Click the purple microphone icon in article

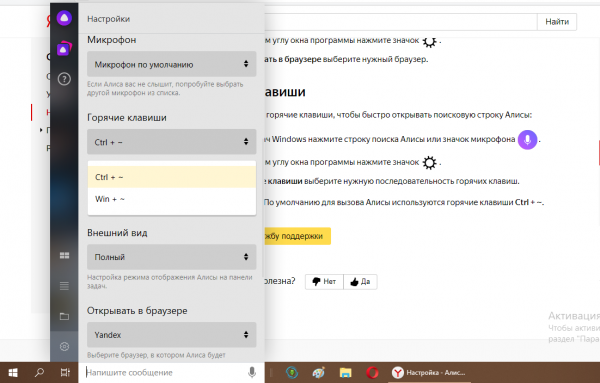(x=527, y=140)
